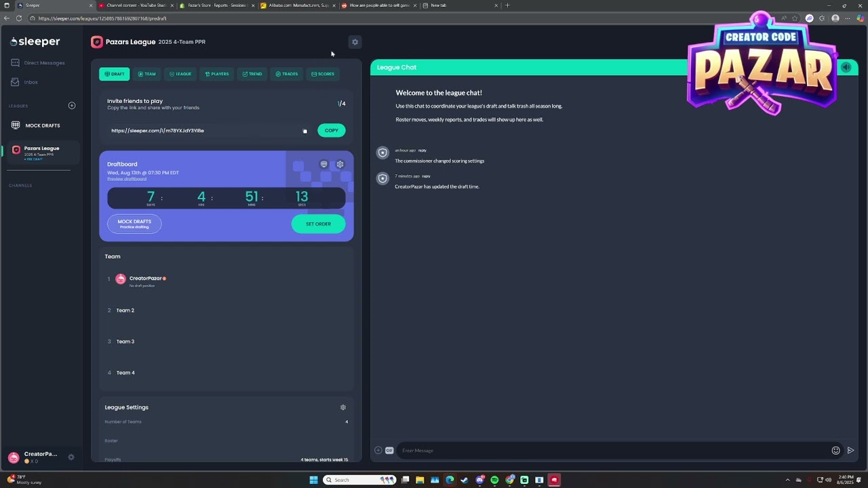Switch to the TEAM tab
868x488 pixels.
pyautogui.click(x=146, y=74)
